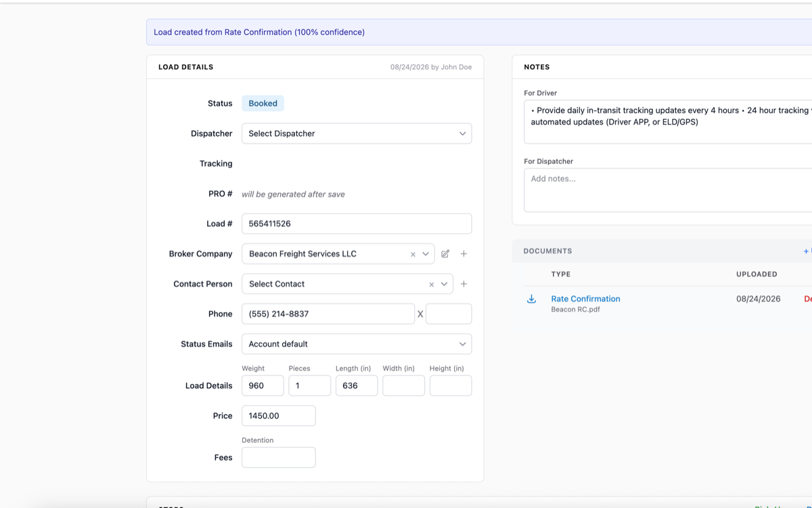Click the NOTES panel heading
Image resolution: width=812 pixels, height=508 pixels.
537,67
